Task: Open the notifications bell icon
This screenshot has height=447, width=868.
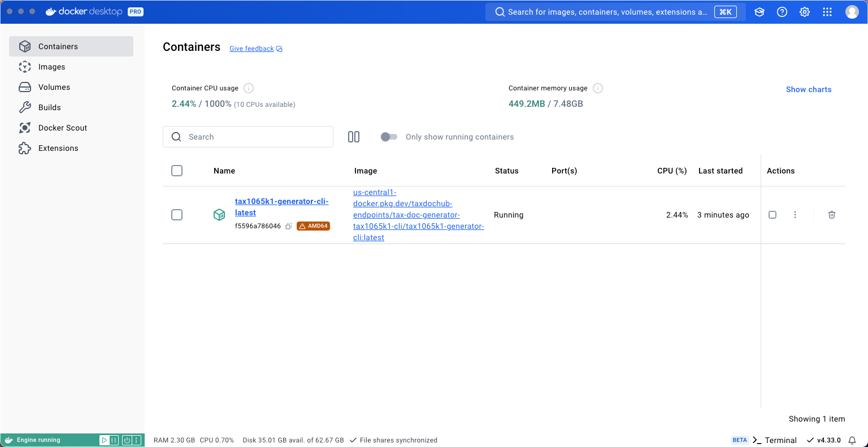Action: [x=852, y=440]
